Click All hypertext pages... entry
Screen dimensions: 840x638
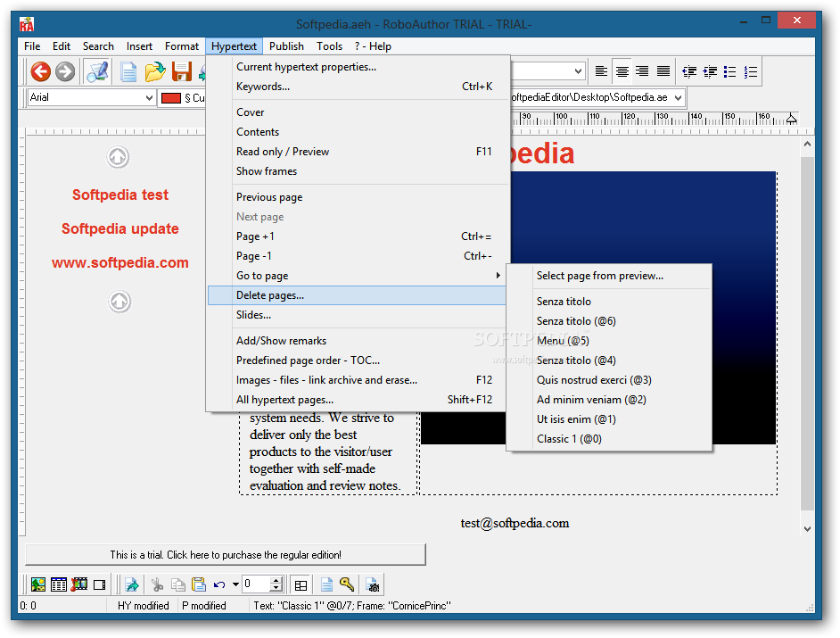357,400
